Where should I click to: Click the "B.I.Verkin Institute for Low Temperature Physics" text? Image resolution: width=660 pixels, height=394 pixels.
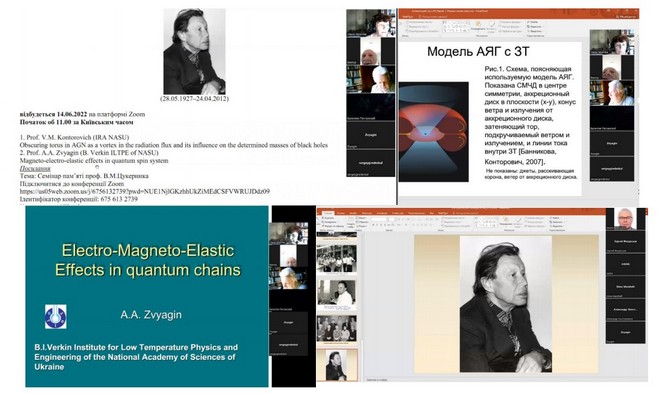tap(136, 357)
